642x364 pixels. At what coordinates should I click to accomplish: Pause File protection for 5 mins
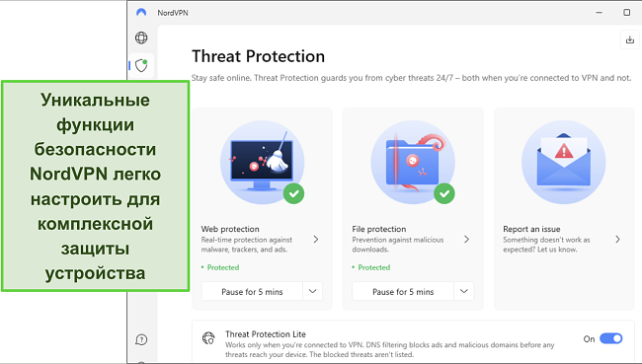[x=403, y=292]
